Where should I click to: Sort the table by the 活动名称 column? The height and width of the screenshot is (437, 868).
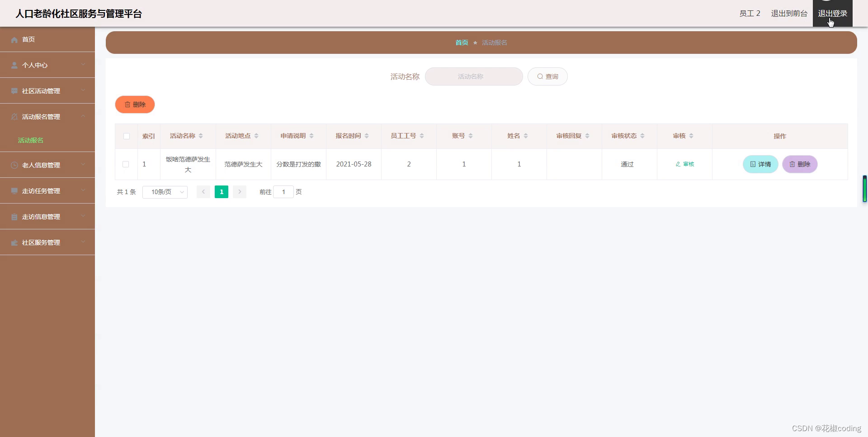point(201,136)
